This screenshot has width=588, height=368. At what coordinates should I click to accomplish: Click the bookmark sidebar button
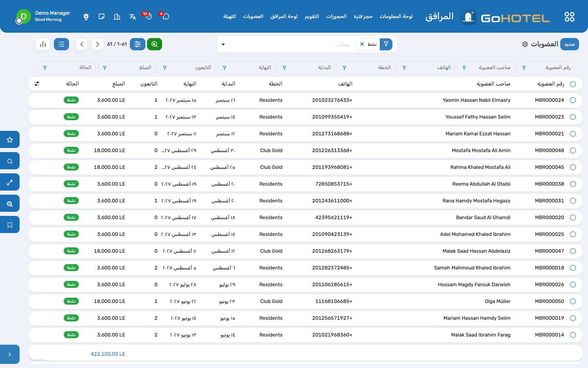click(x=10, y=224)
